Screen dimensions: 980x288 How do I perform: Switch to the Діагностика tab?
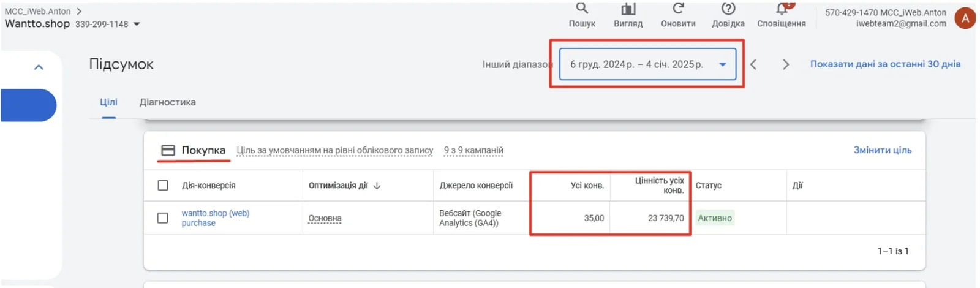click(168, 102)
